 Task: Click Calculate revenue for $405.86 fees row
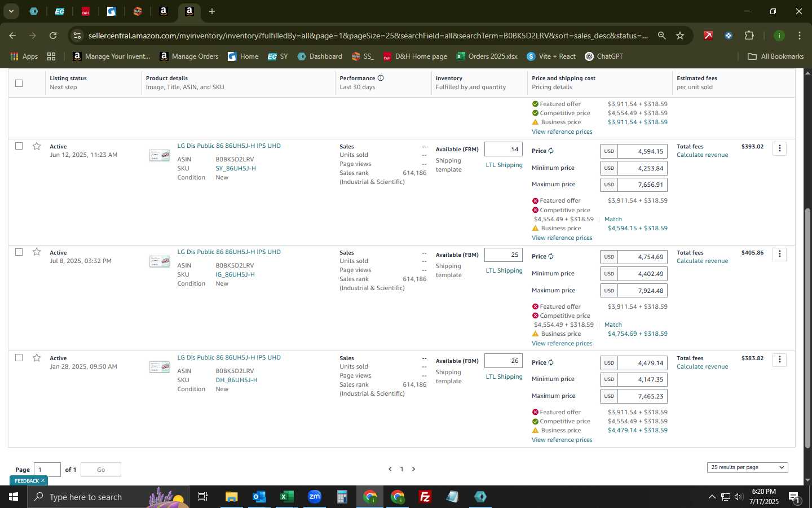pos(702,261)
